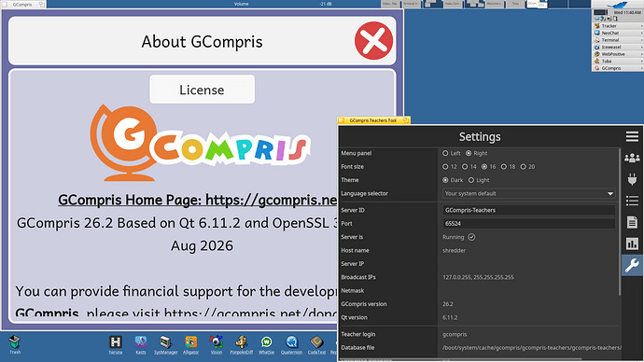This screenshot has height=362, width=644.
Task: Click the host name value 'shredder'
Action: (454, 250)
